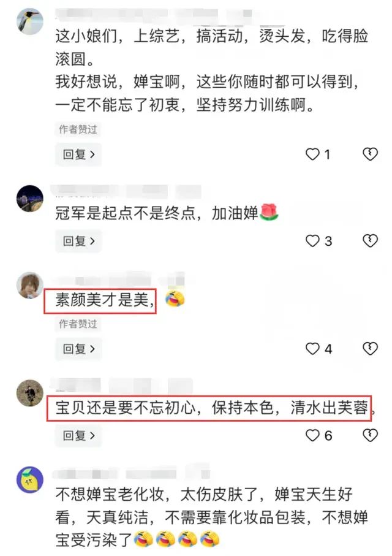Like the 清水出芙蓉 comment with 6 likes
This screenshot has width=392, height=556.
[312, 435]
